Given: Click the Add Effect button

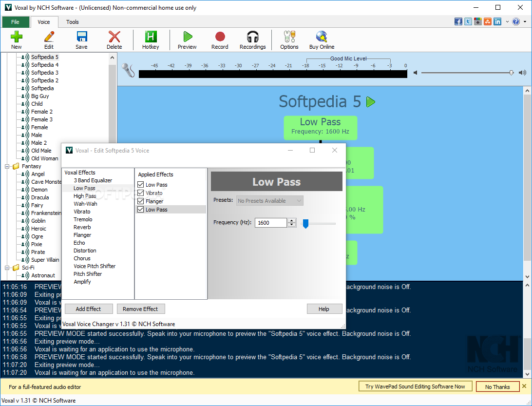Looking at the screenshot, I should click(88, 309).
